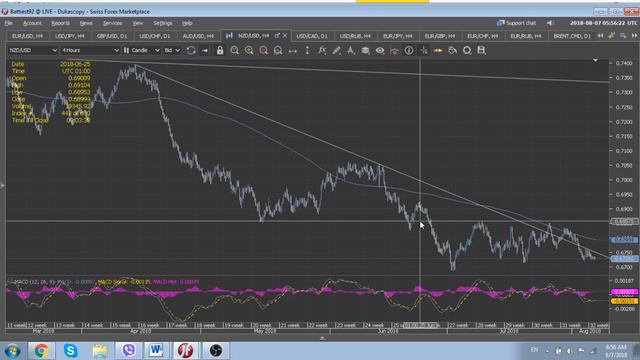Switch to the USD/CHF, D1 tab
The height and width of the screenshot is (360, 640).
pyautogui.click(x=155, y=36)
